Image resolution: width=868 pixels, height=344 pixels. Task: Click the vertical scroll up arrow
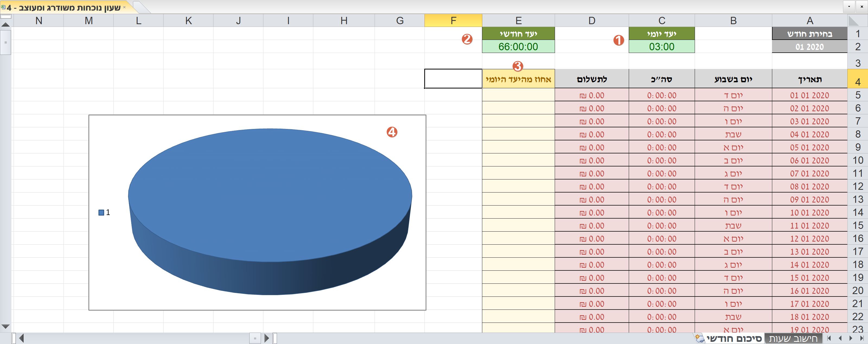(5, 25)
